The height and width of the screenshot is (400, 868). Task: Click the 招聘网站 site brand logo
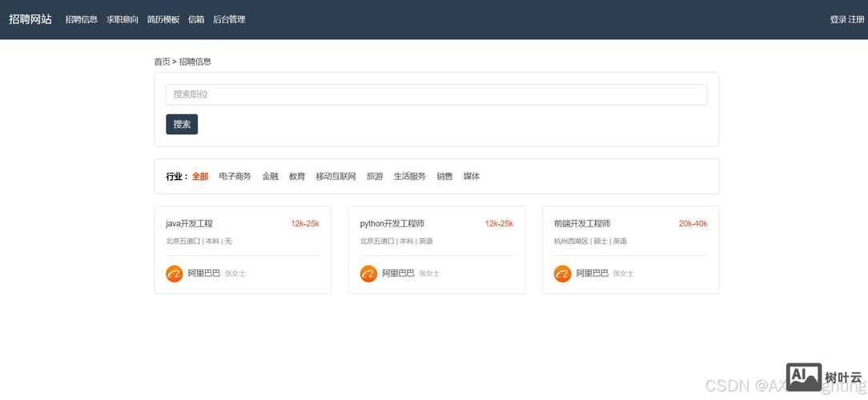pyautogui.click(x=30, y=19)
